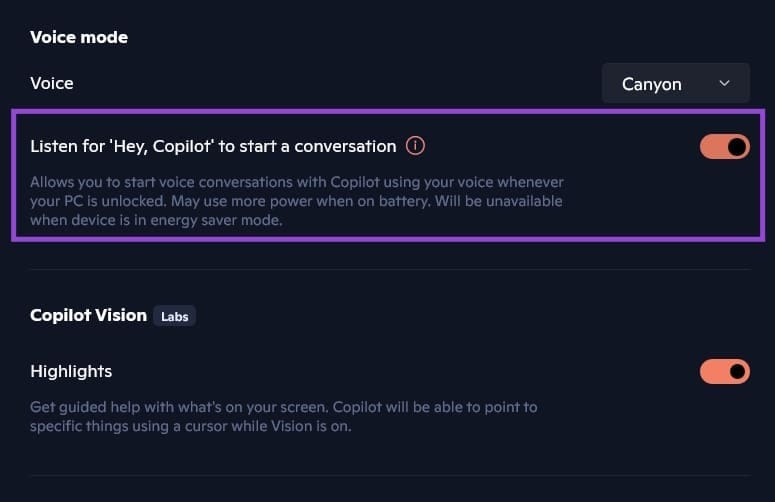Click the black knob on the Highlights switch
The image size is (775, 502).
click(737, 372)
